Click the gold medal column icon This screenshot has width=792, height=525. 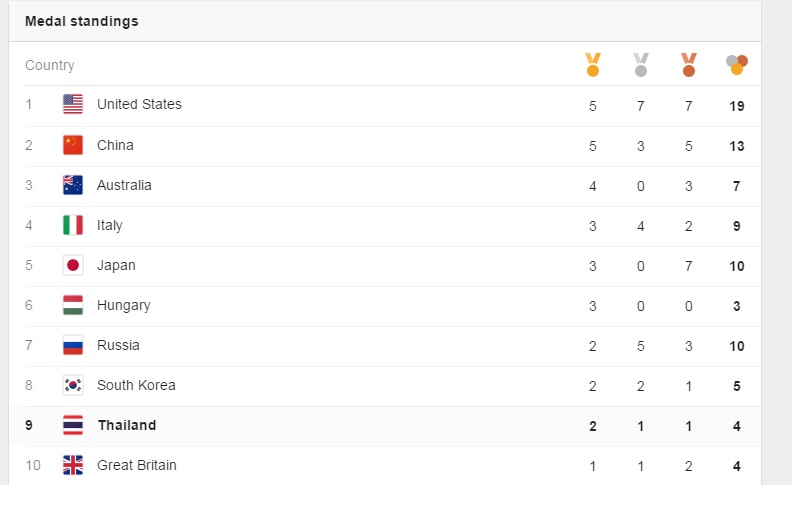point(593,65)
